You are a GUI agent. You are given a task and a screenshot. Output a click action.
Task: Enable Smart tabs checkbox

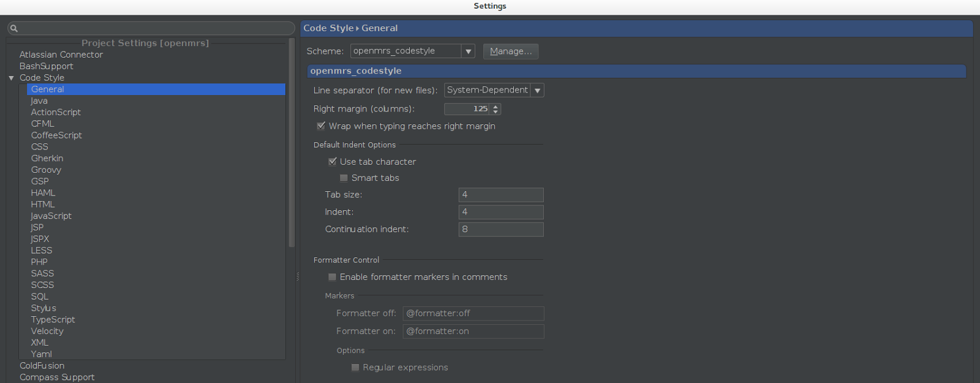point(344,178)
